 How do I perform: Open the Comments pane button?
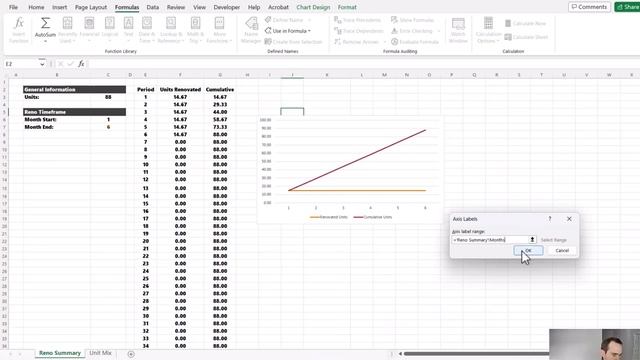589,7
